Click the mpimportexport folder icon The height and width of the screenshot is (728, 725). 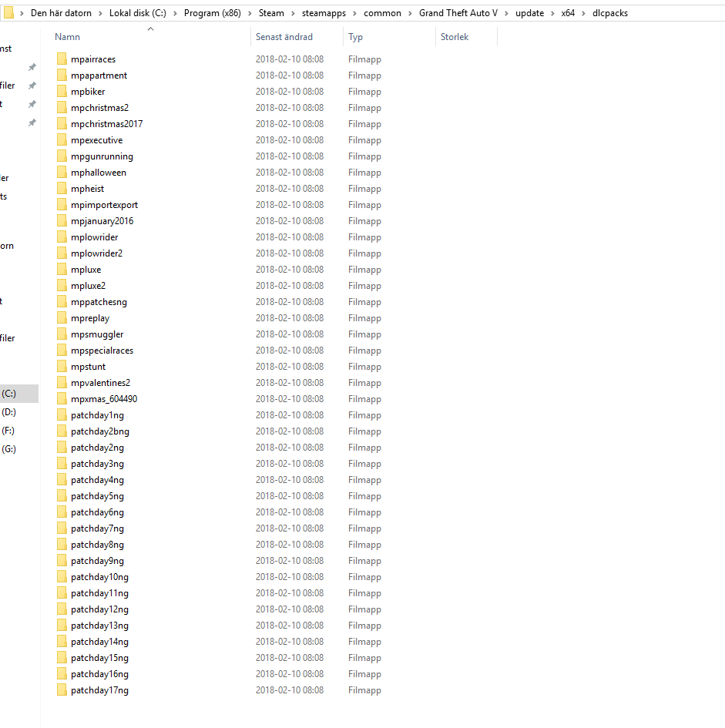[x=62, y=205]
